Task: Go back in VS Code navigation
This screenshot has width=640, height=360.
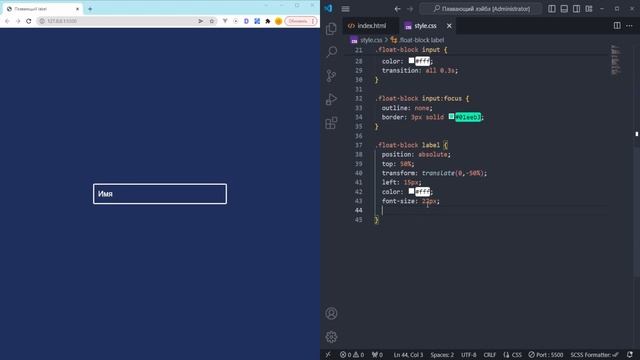Action: (x=398, y=9)
